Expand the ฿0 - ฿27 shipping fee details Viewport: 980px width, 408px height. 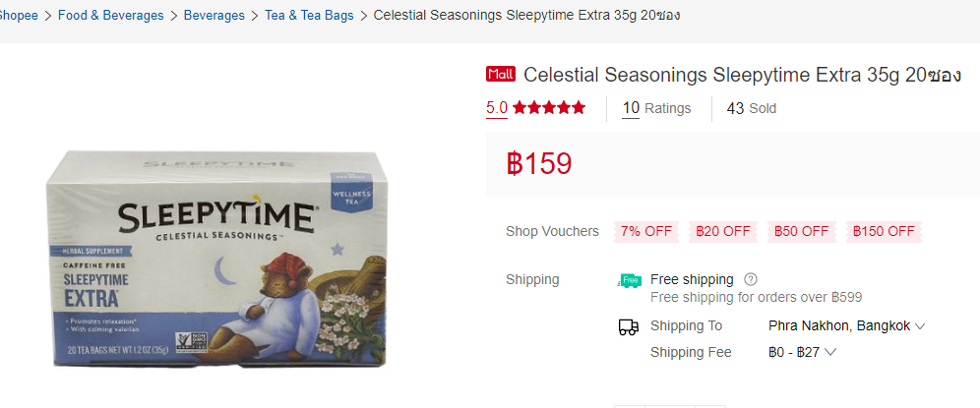803,352
